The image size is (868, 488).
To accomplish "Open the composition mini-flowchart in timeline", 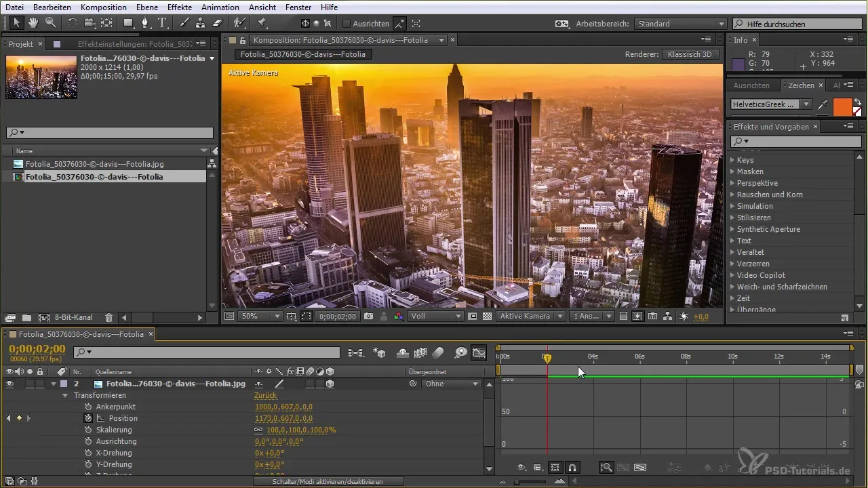I will click(x=355, y=352).
